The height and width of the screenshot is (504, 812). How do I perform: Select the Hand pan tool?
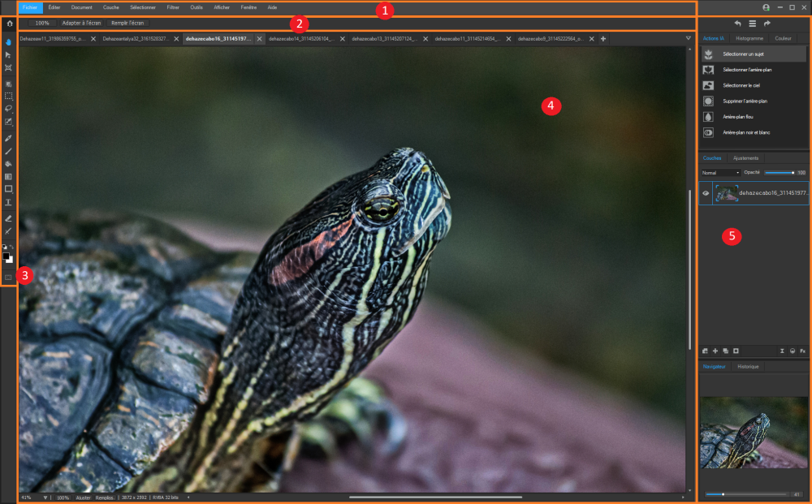click(x=8, y=42)
